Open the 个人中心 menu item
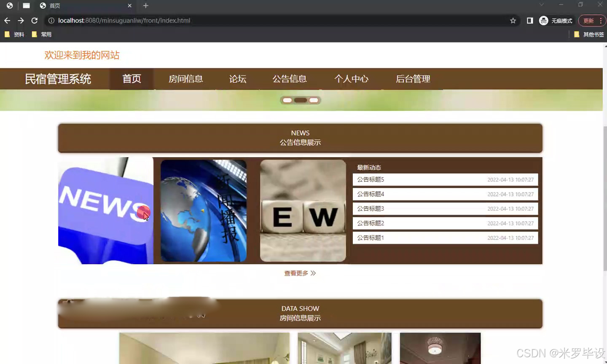 coord(352,79)
